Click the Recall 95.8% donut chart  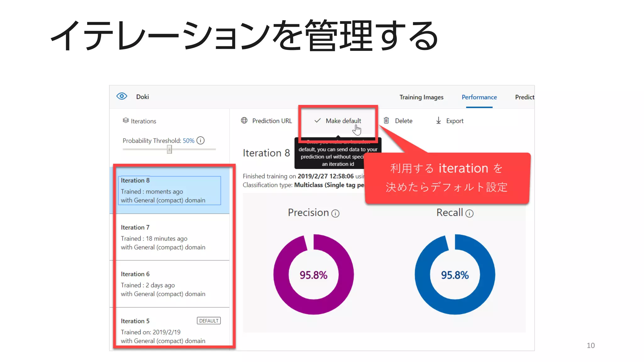pos(455,274)
